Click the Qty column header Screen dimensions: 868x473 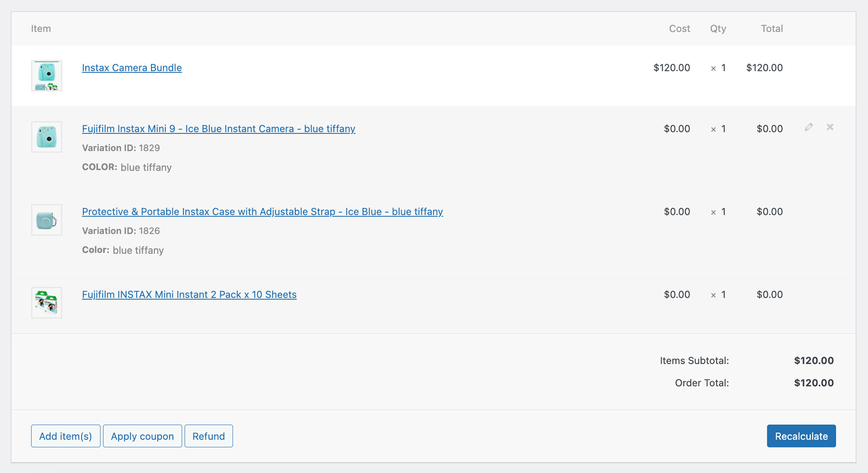click(718, 29)
